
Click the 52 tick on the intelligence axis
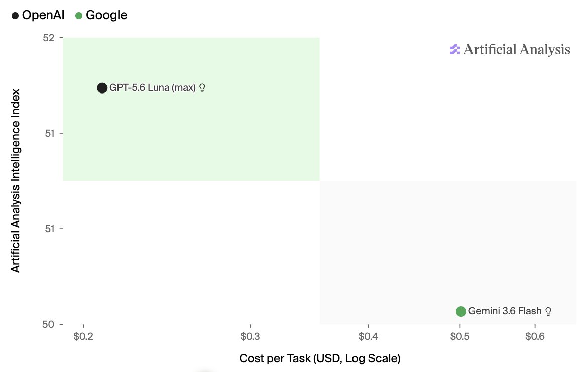(49, 38)
